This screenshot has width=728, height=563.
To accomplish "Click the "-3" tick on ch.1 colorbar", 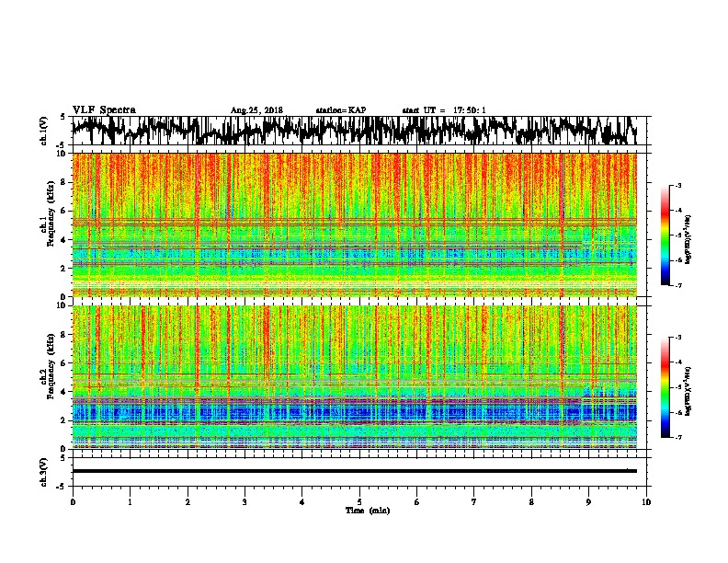I will click(677, 185).
